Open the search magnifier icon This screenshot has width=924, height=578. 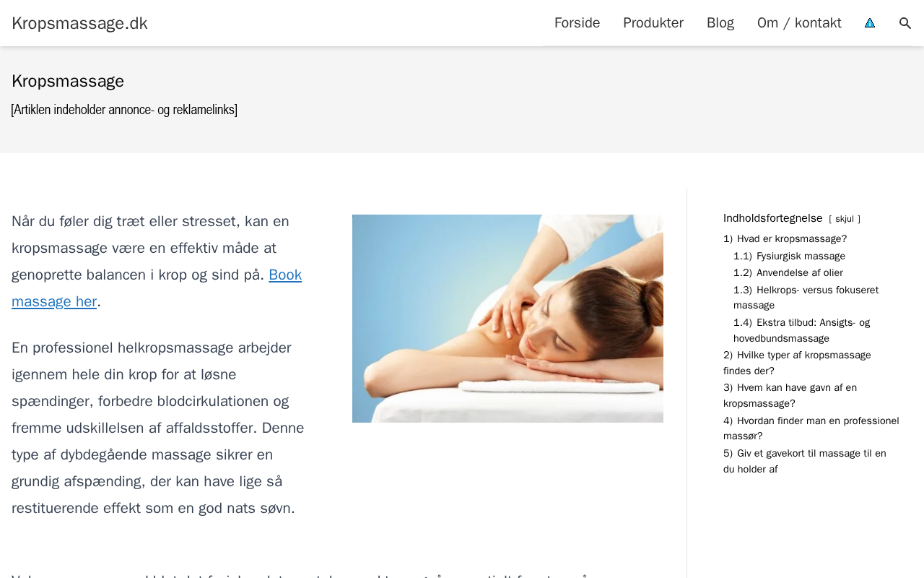tap(905, 23)
